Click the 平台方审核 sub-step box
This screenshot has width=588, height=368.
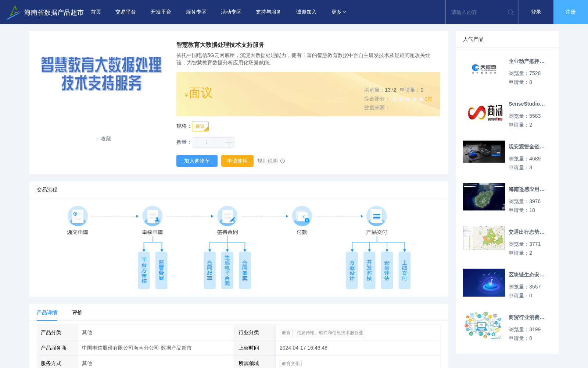click(144, 270)
